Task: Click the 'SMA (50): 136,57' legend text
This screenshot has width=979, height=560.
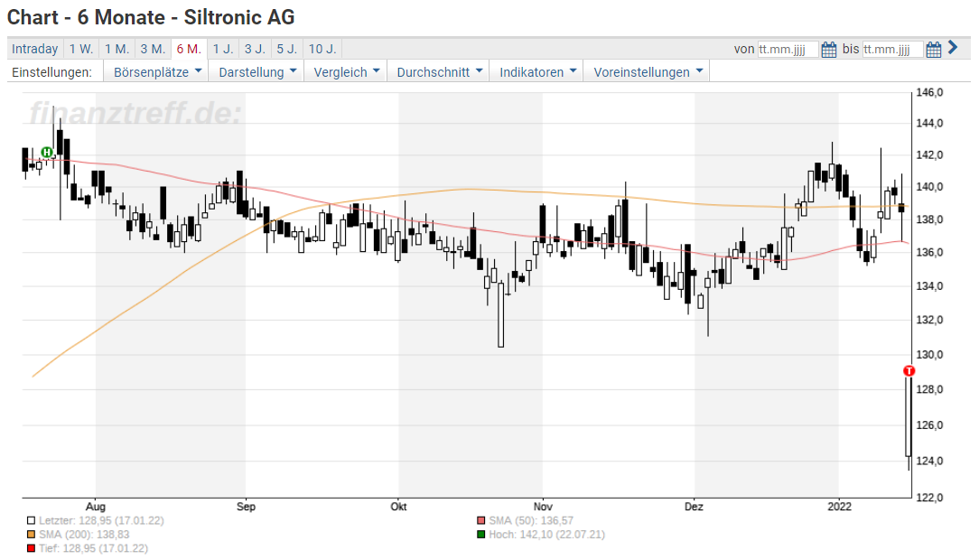Action: 531,520
